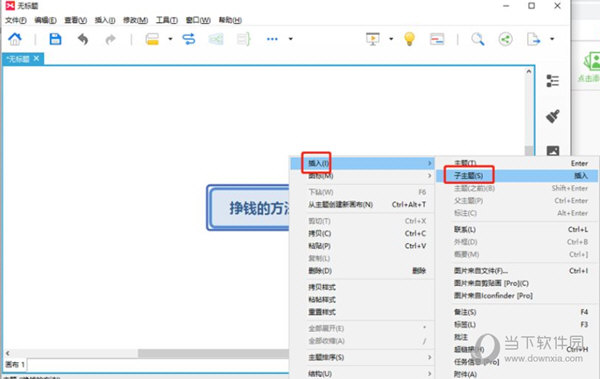Click the green share icon
The width and height of the screenshot is (600, 379).
pos(505,39)
